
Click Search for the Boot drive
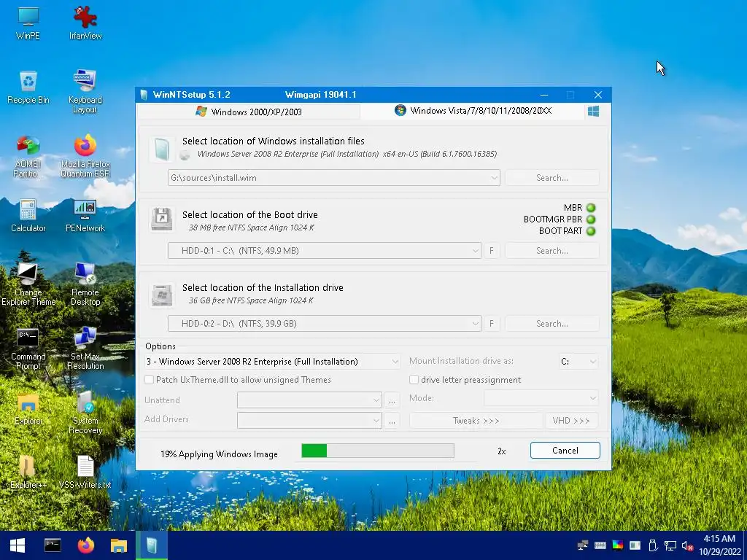click(x=551, y=251)
